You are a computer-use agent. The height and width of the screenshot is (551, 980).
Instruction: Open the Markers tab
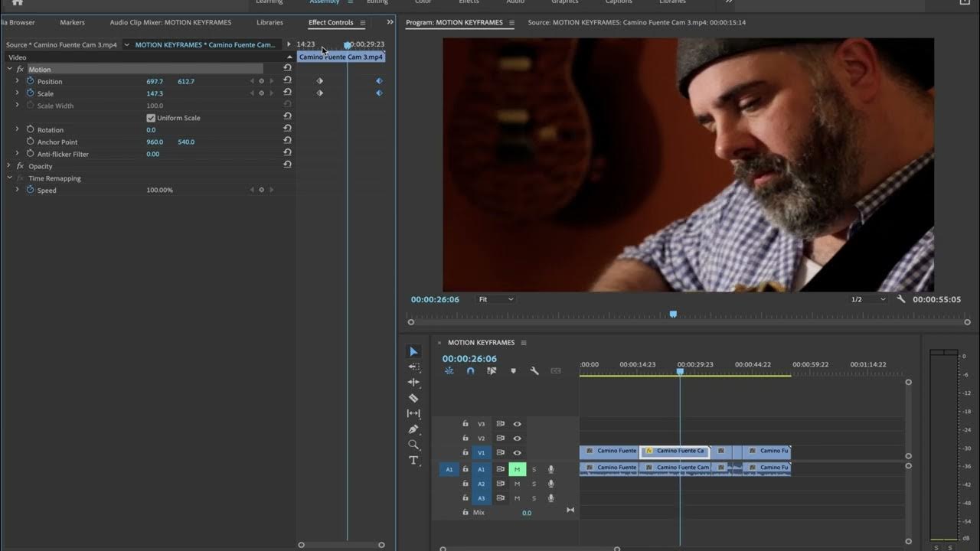(x=73, y=22)
